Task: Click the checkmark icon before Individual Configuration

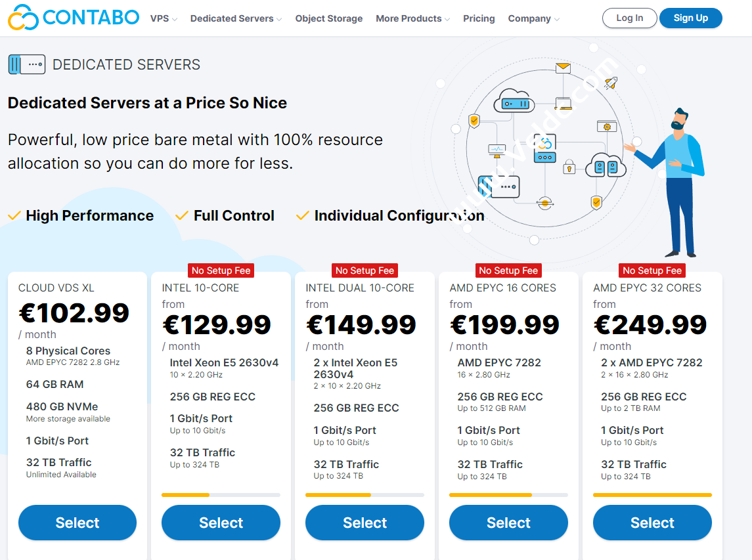Action: [x=303, y=215]
